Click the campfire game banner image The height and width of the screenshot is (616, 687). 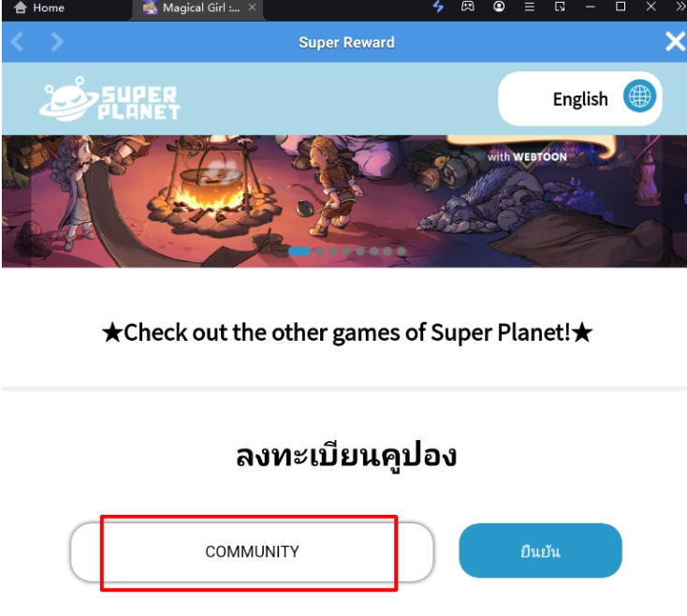point(344,201)
